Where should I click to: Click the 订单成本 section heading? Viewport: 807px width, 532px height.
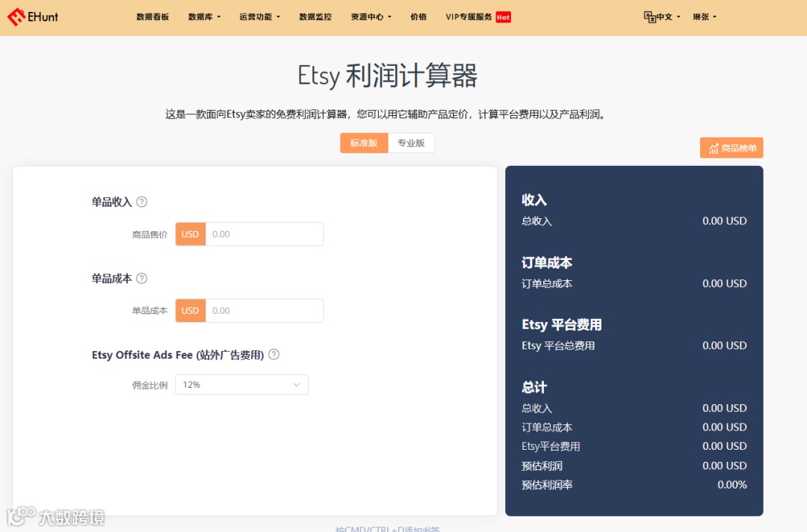546,263
